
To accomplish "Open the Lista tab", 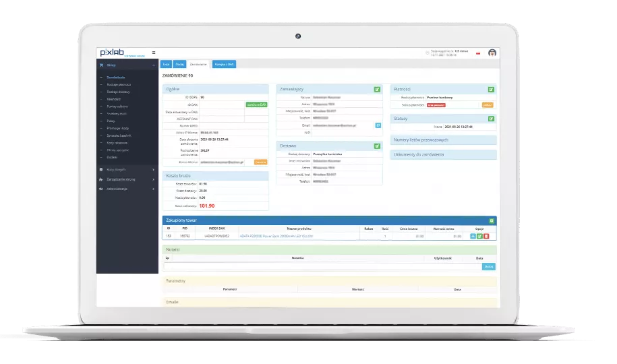I will pyautogui.click(x=166, y=64).
